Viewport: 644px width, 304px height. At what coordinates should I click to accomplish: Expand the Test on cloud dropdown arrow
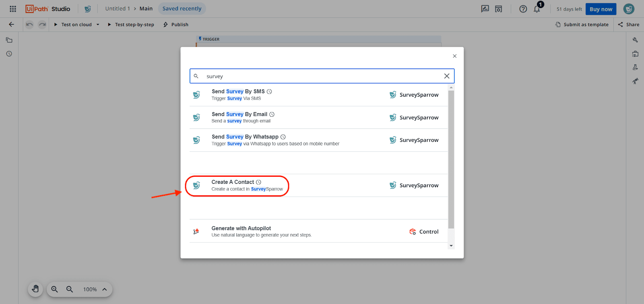[x=98, y=25]
